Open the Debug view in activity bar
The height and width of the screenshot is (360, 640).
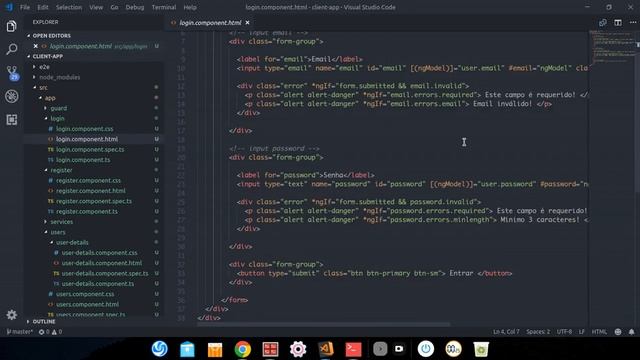pyautogui.click(x=11, y=96)
